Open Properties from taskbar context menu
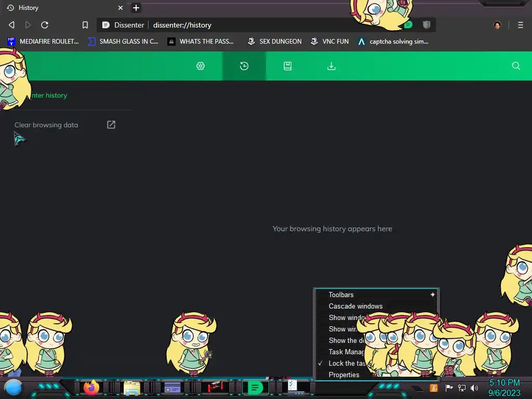 (344, 375)
